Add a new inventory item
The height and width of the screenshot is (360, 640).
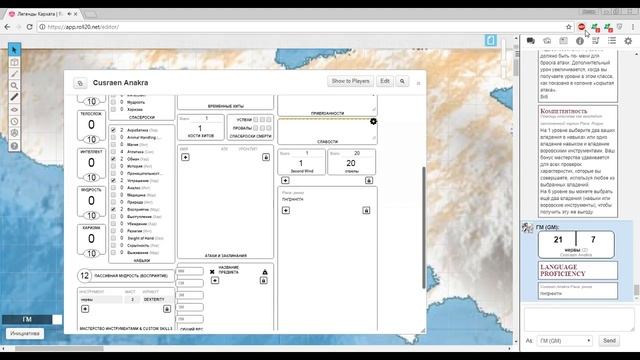pyautogui.click(x=215, y=280)
